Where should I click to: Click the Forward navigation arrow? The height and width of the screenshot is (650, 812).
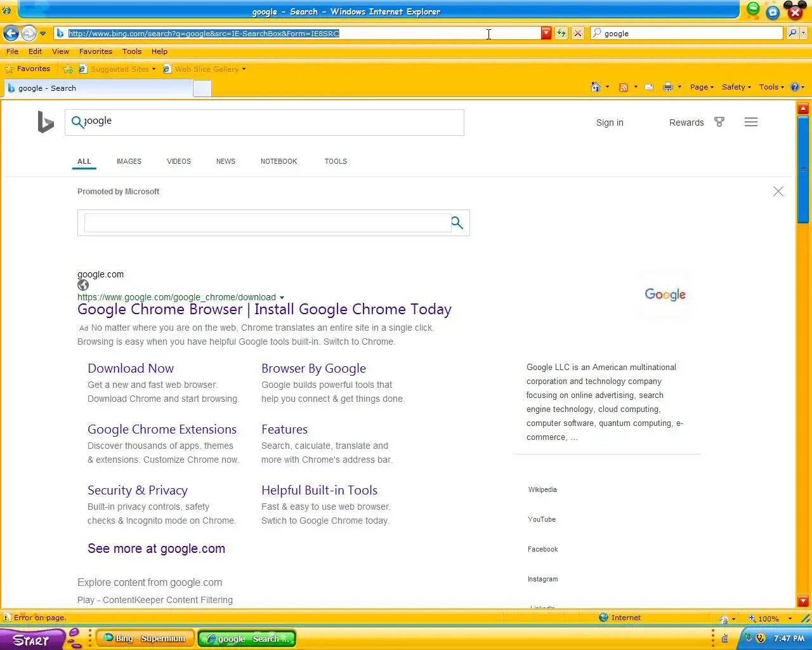(29, 33)
